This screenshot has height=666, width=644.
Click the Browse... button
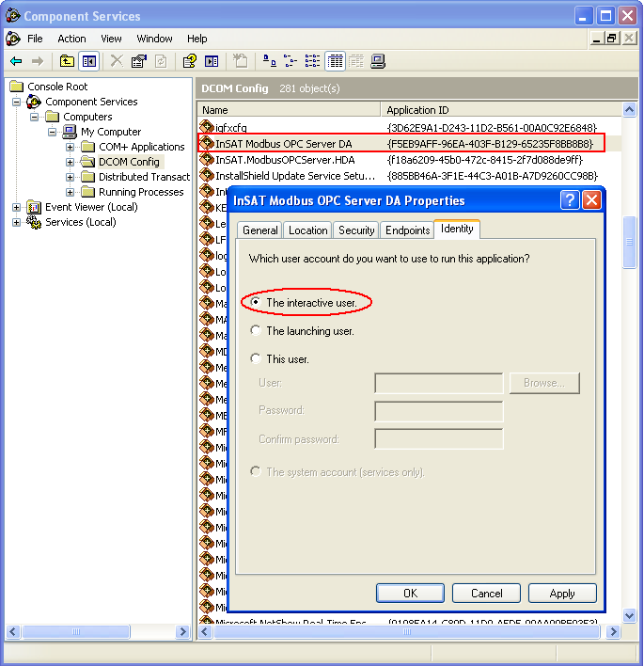544,383
